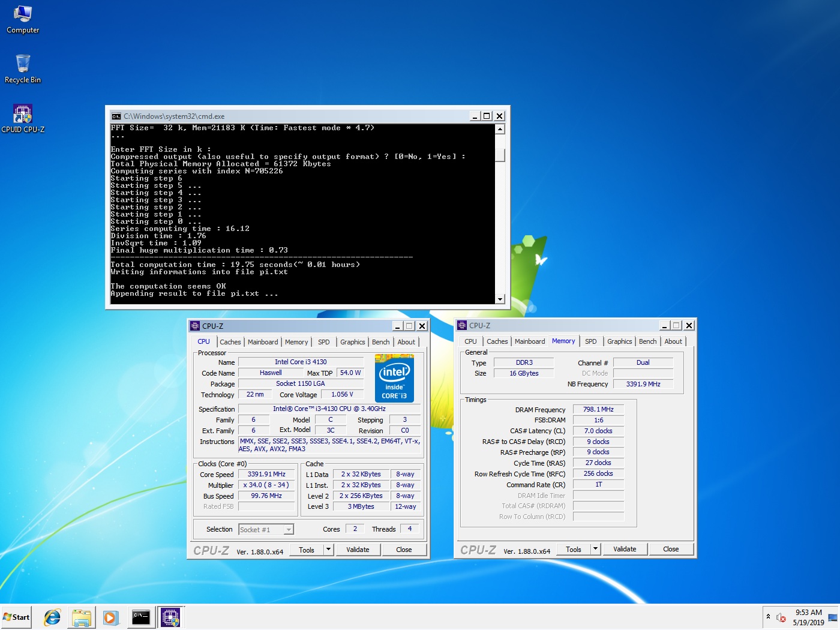Click Tools button in right CPU-Z window

(x=574, y=549)
